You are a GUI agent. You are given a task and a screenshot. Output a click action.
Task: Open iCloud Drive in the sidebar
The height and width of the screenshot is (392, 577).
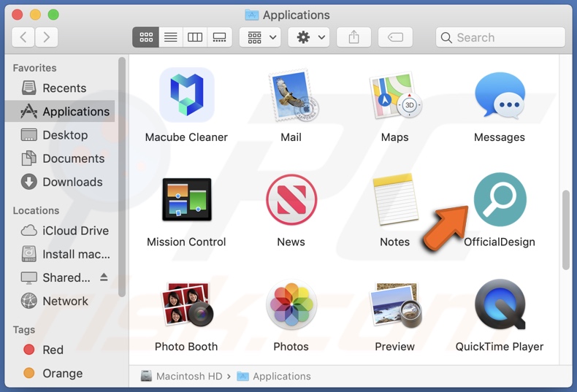tap(60, 231)
